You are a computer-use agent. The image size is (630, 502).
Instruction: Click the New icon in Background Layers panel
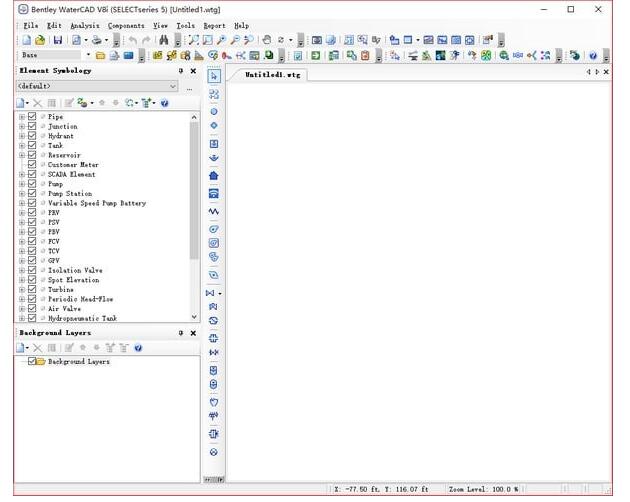pos(21,347)
